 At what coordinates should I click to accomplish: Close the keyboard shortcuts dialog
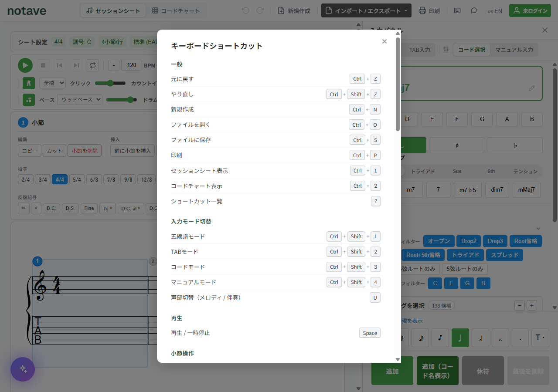click(x=384, y=41)
